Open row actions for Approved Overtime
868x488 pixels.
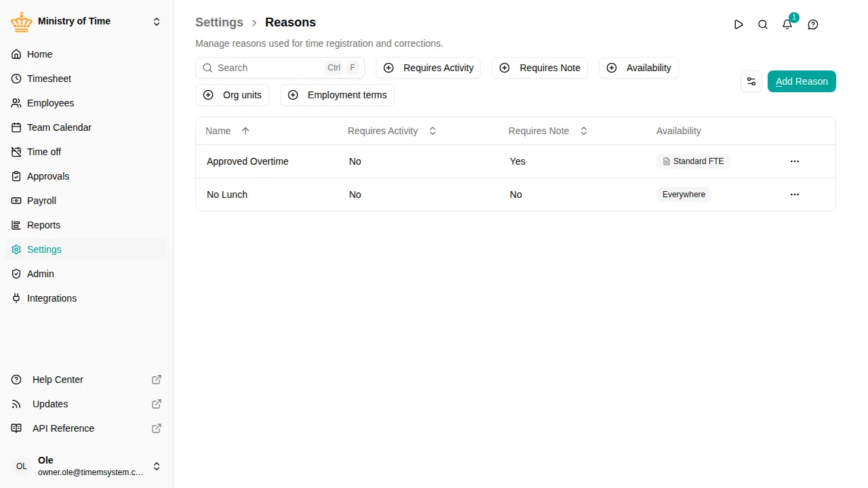(795, 161)
